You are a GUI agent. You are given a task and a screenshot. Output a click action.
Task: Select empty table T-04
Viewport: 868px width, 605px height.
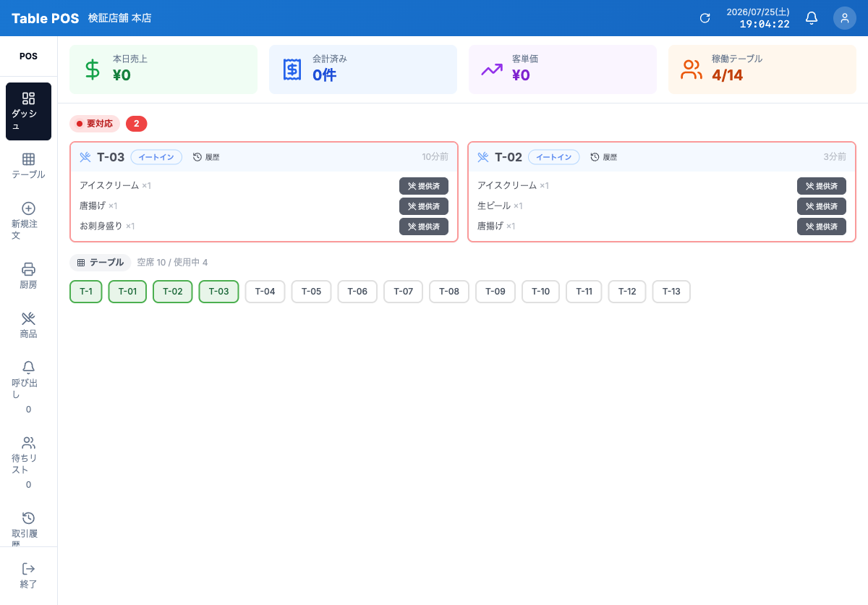click(265, 292)
